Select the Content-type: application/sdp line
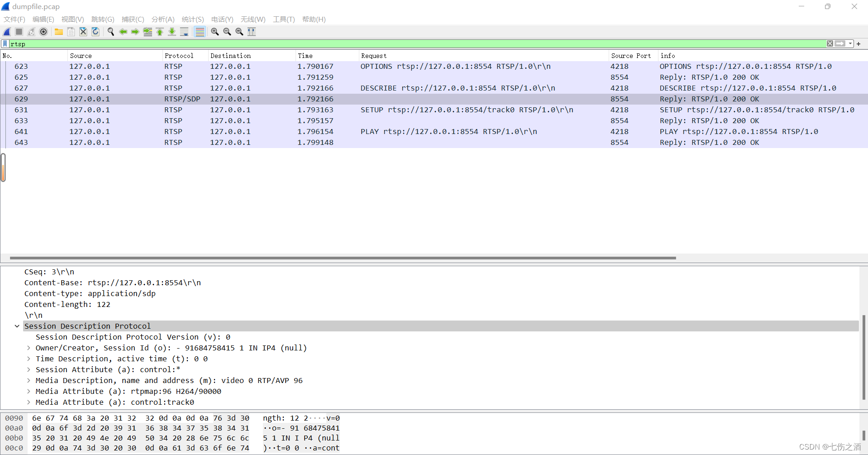 [x=90, y=293]
